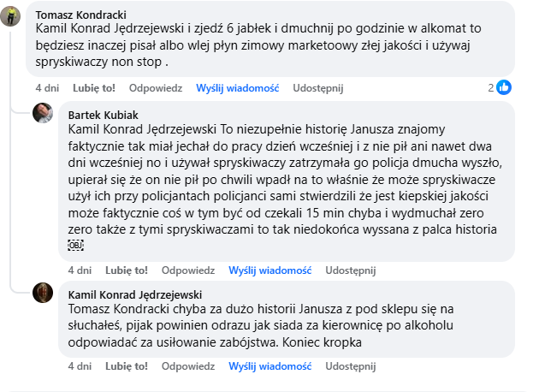Share Tomasz Kondracki's comment with 'Udostępnij'
Screen dimensions: 533x392
pos(317,87)
